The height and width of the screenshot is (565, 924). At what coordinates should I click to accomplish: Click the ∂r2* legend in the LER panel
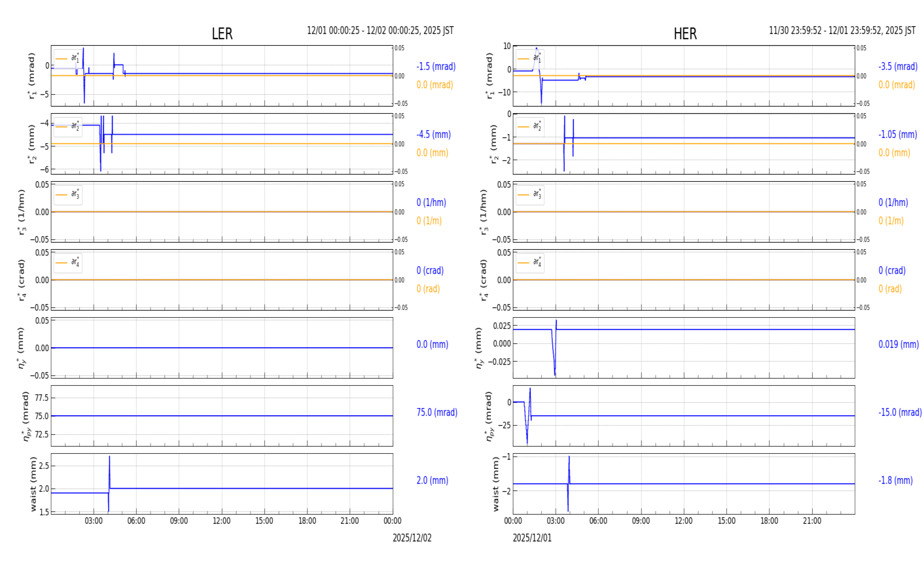[x=68, y=126]
